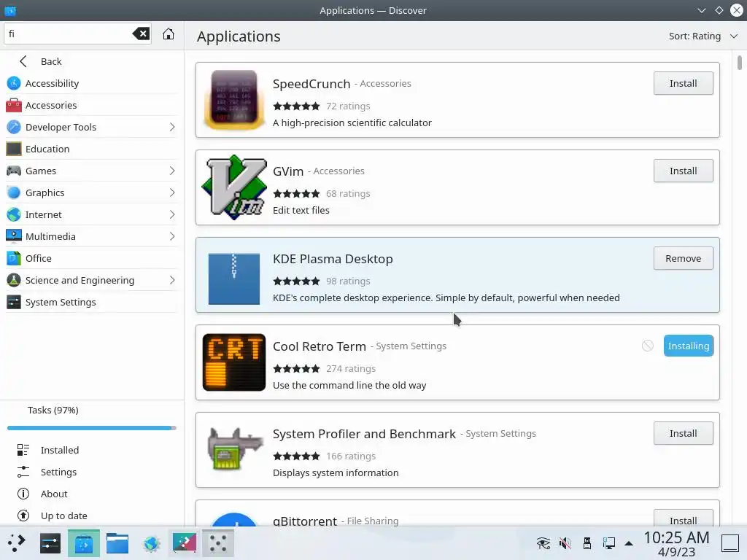Install SpeedCrunch
The image size is (747, 560).
683,83
